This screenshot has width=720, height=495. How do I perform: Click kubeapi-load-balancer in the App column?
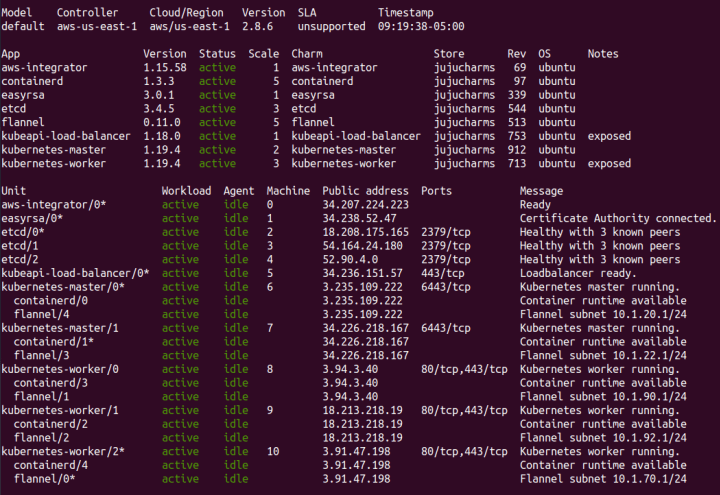[x=66, y=136]
